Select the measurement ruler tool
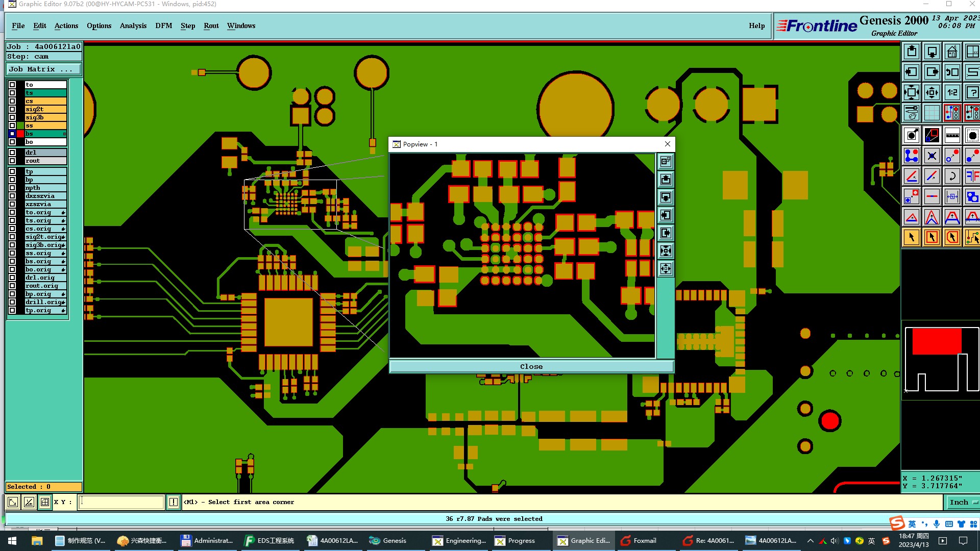980x551 pixels. tap(952, 136)
